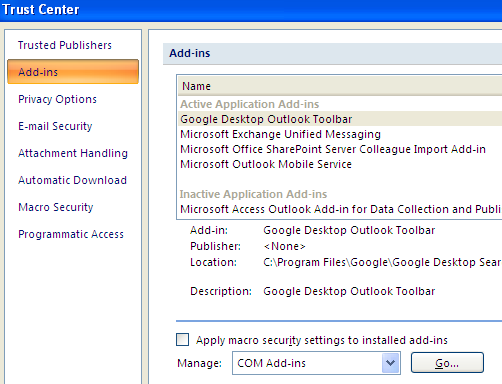Screen dimensions: 502x384
Task: Go to Privacy Options
Action: pyautogui.click(x=57, y=99)
